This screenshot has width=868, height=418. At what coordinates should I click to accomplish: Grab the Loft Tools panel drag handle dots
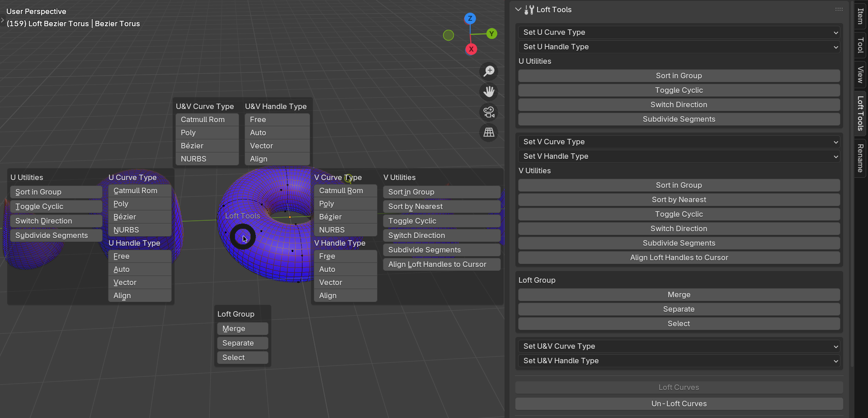point(839,9)
